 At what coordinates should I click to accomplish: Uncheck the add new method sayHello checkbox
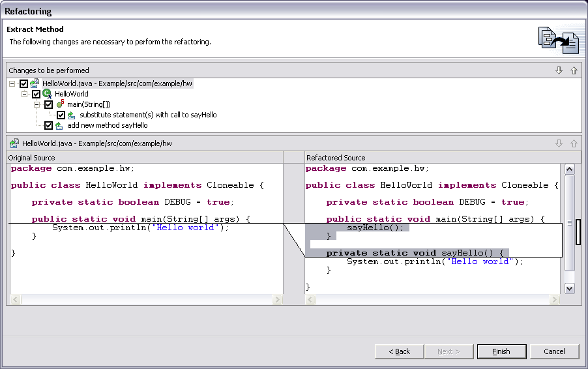coord(48,125)
